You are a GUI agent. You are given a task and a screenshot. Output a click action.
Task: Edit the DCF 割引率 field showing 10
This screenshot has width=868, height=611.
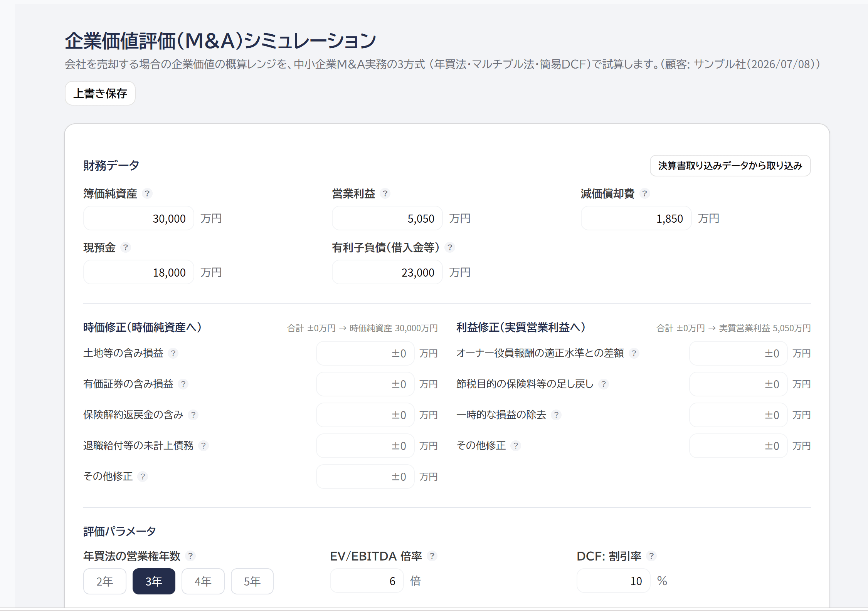tap(614, 581)
